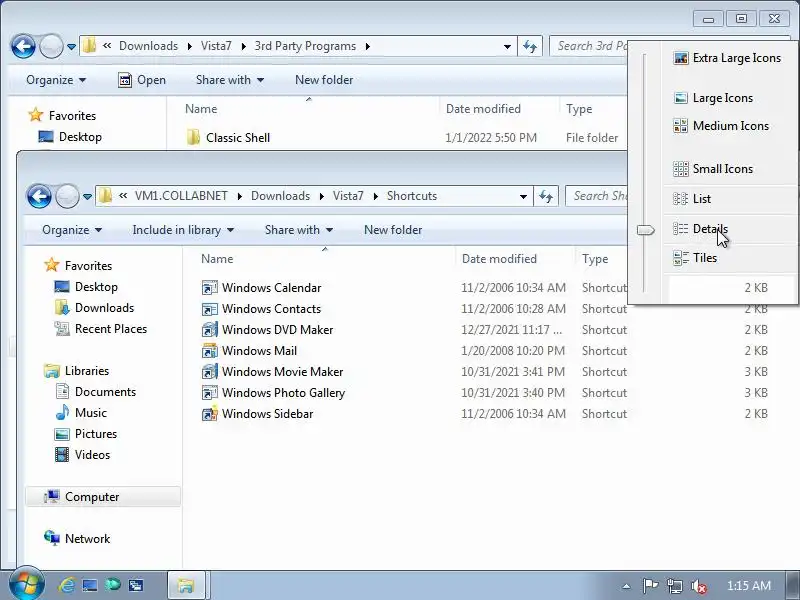
Task: Choose Details view option
Action: [701, 229]
